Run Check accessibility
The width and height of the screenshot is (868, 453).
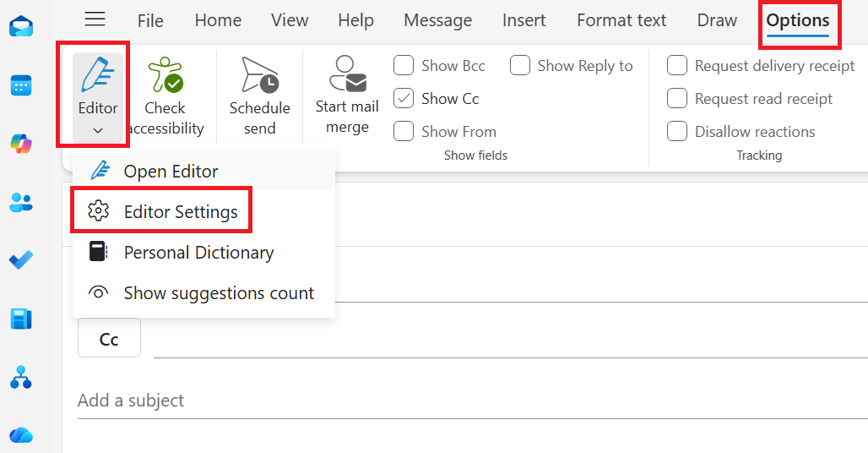tap(165, 97)
